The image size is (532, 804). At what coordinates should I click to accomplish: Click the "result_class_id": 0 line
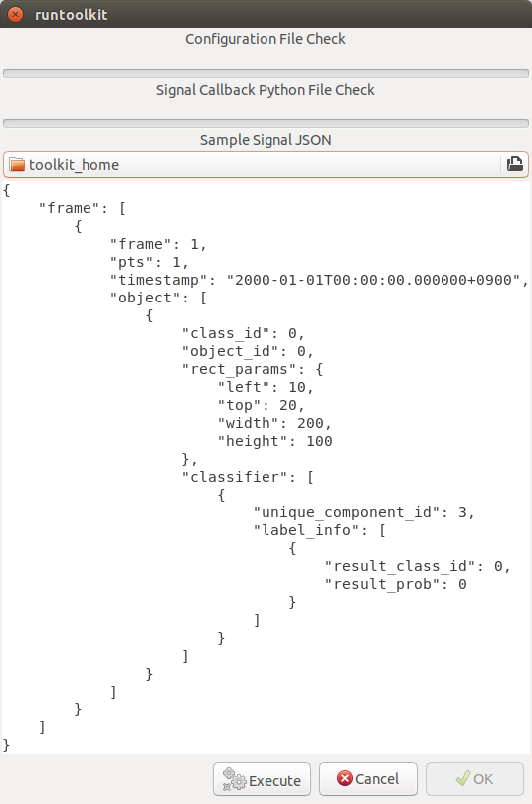[x=419, y=566]
